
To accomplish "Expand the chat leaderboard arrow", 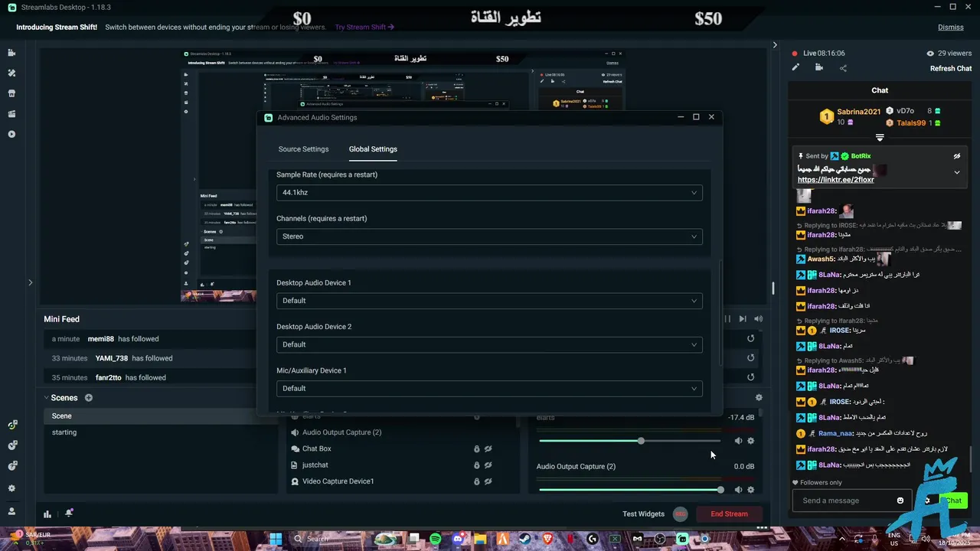I will coord(880,139).
